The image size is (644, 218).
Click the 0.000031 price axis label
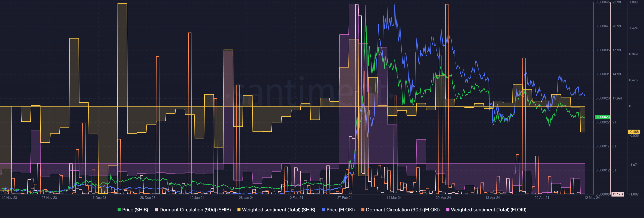(x=602, y=74)
